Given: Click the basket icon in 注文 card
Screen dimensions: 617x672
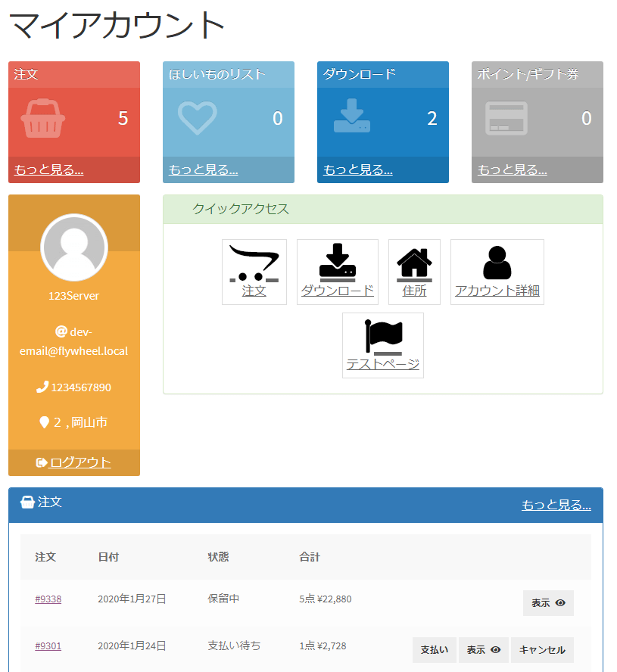Looking at the screenshot, I should (x=43, y=118).
